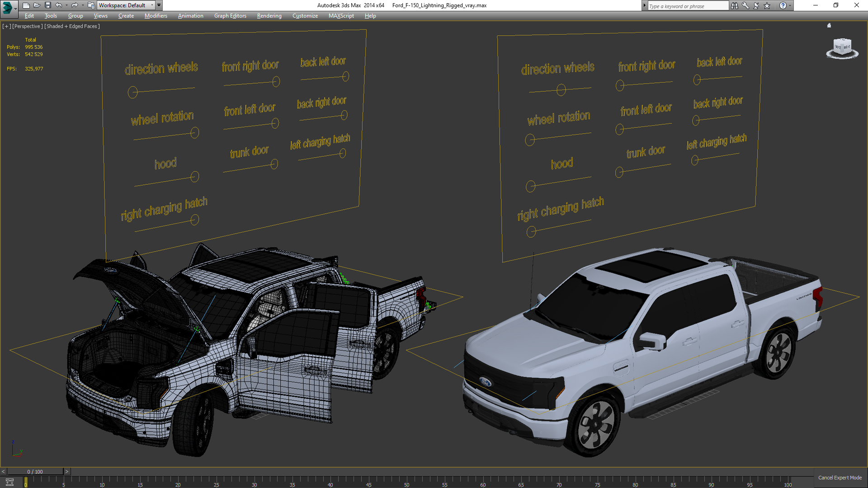This screenshot has width=868, height=488.
Task: Undo the last scene operation
Action: [x=58, y=5]
